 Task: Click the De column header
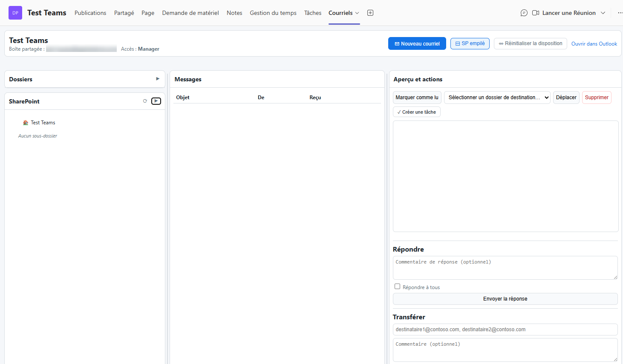point(261,97)
